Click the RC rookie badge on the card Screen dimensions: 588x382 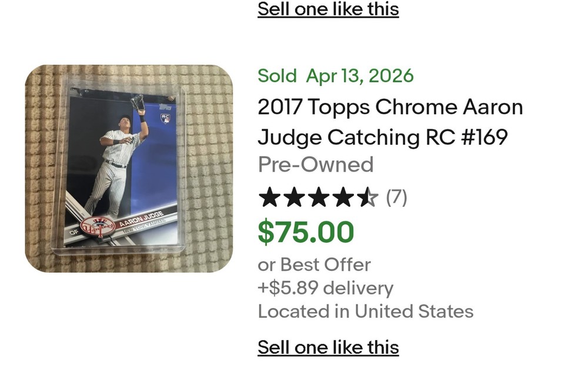165,118
